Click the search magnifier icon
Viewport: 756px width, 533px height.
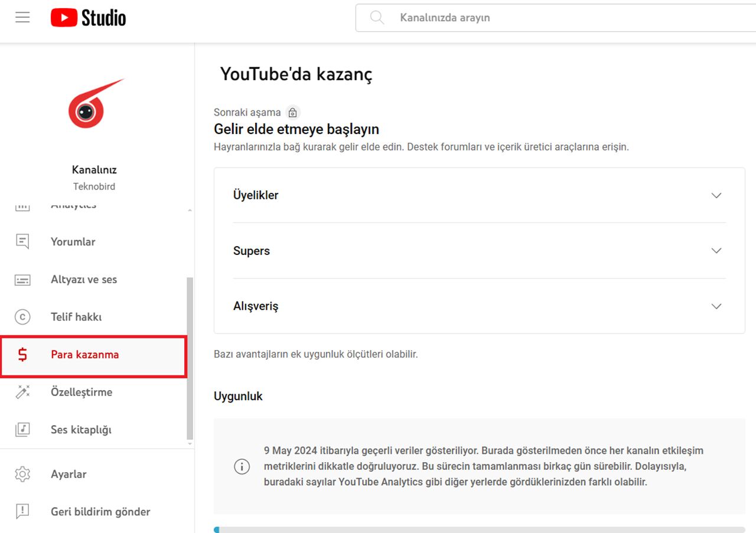coord(377,18)
